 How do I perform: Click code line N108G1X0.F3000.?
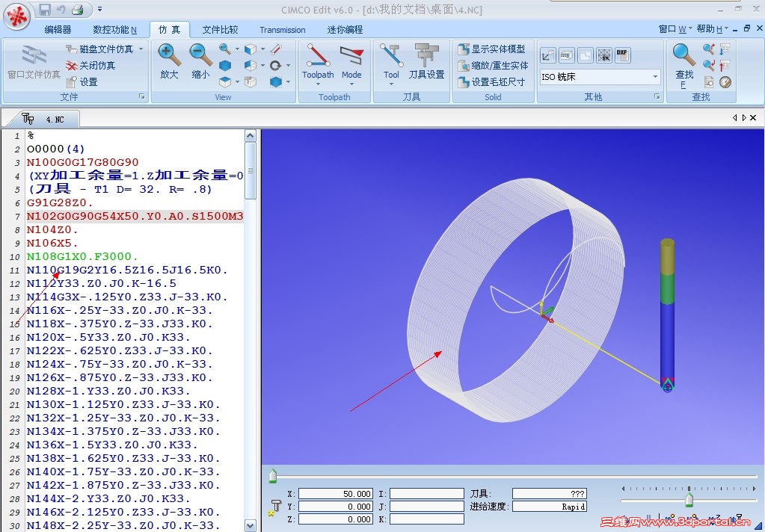pos(82,256)
